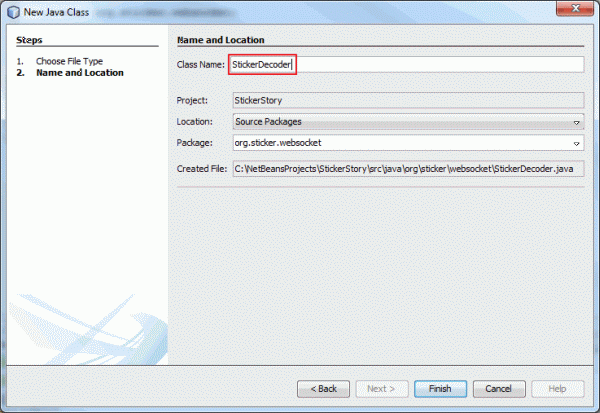Select step 'Name and Location' in Steps list

point(80,73)
